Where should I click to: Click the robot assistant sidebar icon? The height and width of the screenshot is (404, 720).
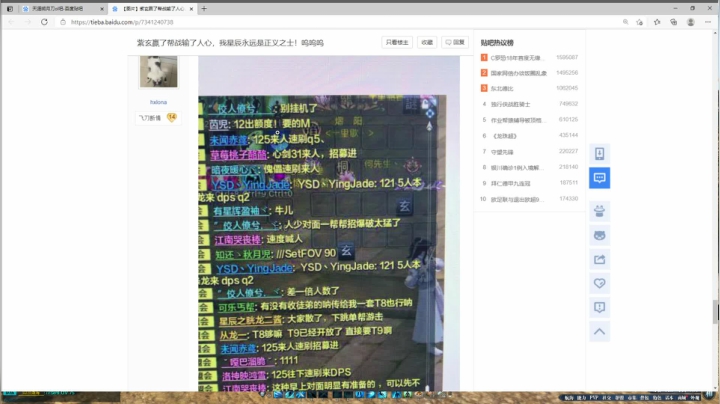tap(599, 211)
